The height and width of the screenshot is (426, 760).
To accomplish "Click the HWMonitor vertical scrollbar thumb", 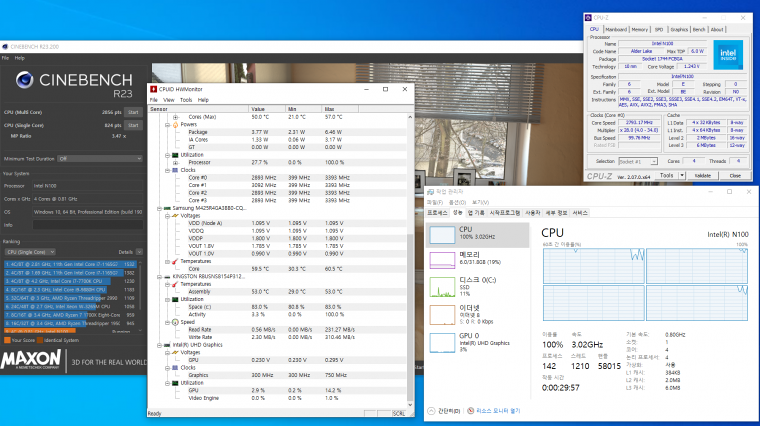I will click(x=410, y=317).
